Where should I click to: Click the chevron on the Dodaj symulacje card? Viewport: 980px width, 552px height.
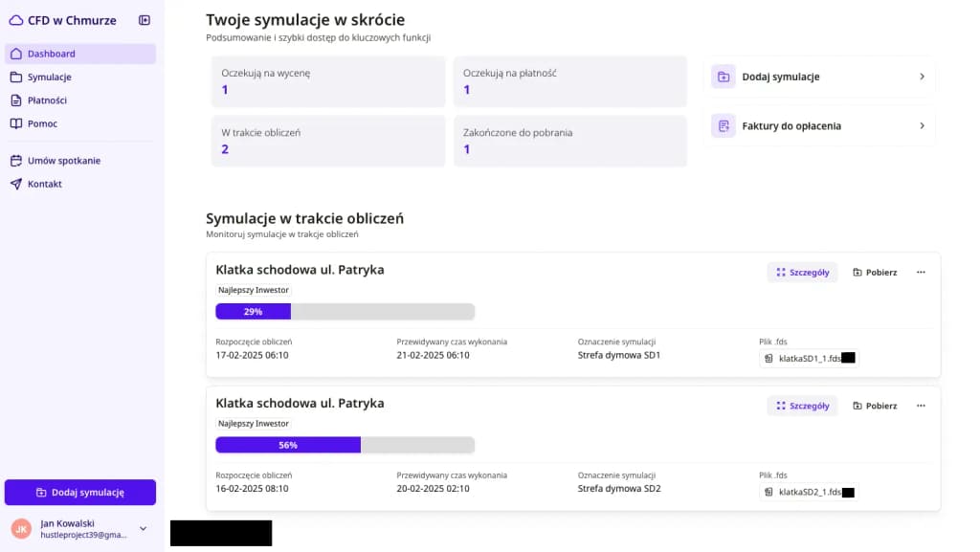922,76
